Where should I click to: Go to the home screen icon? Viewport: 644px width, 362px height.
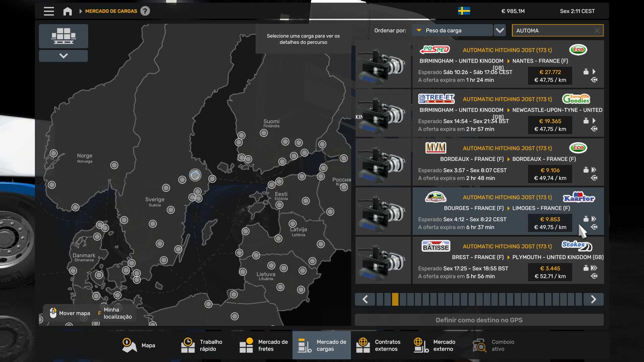[x=67, y=11]
